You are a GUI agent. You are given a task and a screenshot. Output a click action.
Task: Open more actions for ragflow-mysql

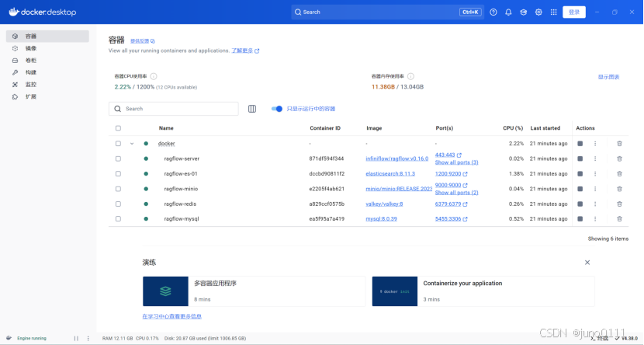pyautogui.click(x=594, y=219)
